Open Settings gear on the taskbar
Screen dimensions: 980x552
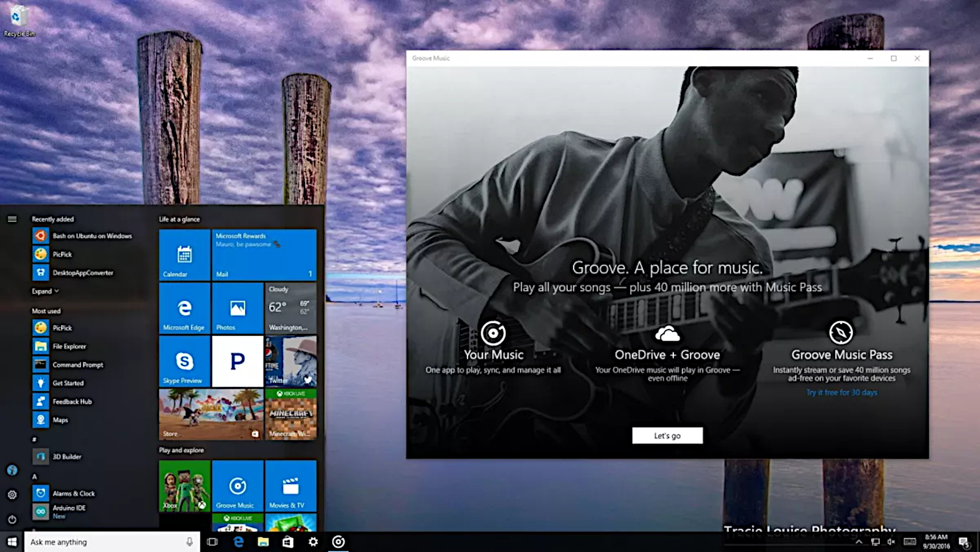[313, 542]
